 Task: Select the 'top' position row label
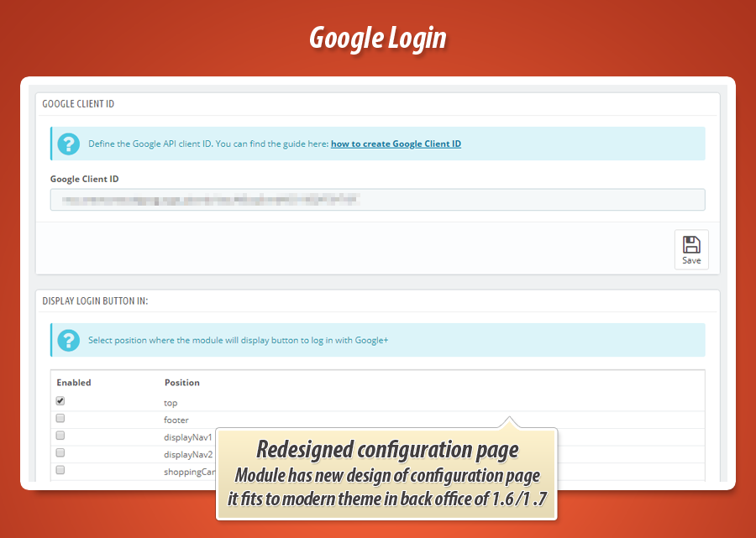171,403
